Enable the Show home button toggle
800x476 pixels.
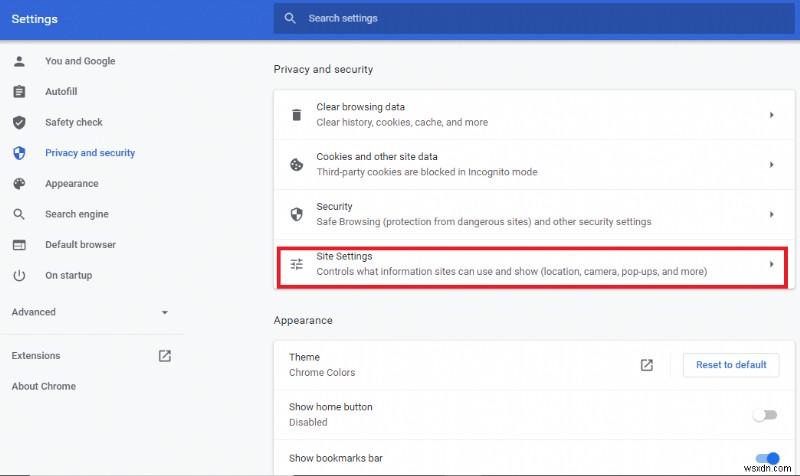click(765, 414)
